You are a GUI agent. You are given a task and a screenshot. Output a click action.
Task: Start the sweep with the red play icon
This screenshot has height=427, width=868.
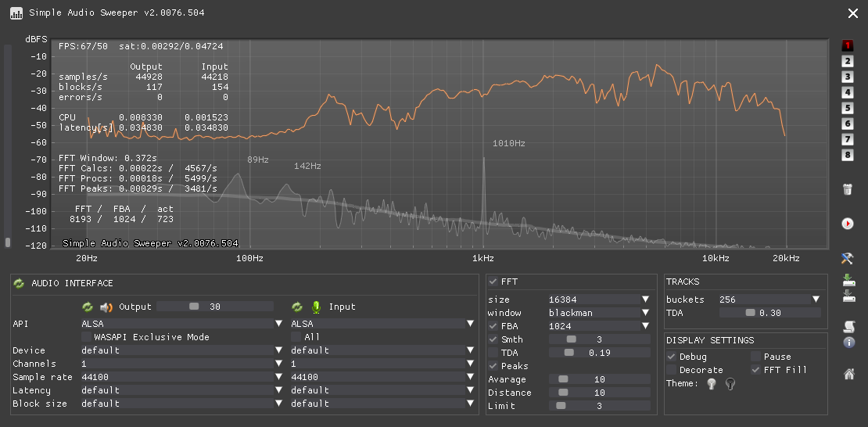tap(848, 224)
